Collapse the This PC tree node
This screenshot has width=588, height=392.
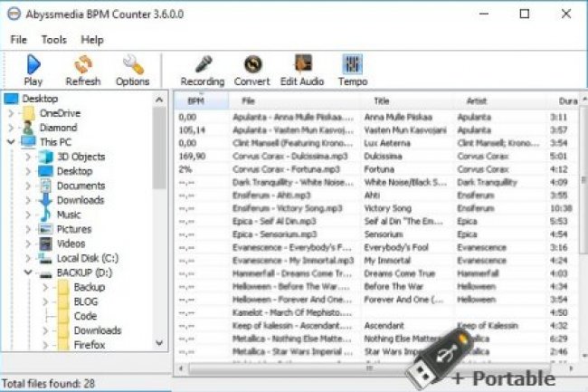[11, 142]
